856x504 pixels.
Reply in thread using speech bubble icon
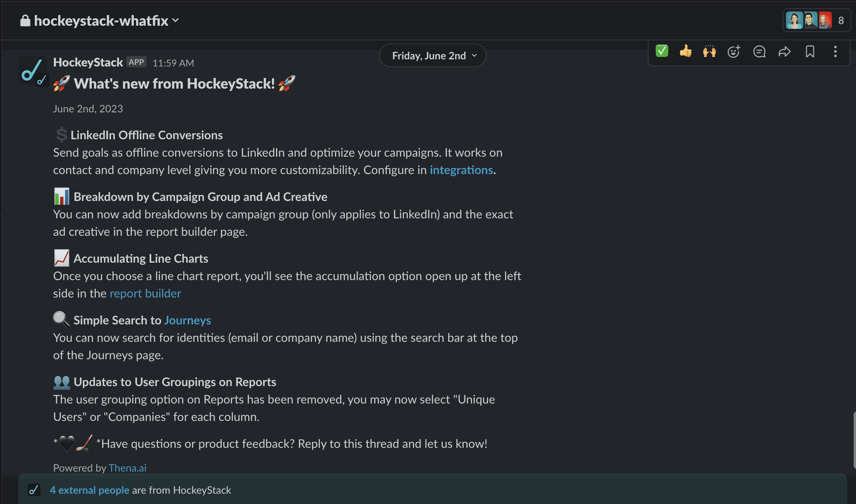click(759, 51)
